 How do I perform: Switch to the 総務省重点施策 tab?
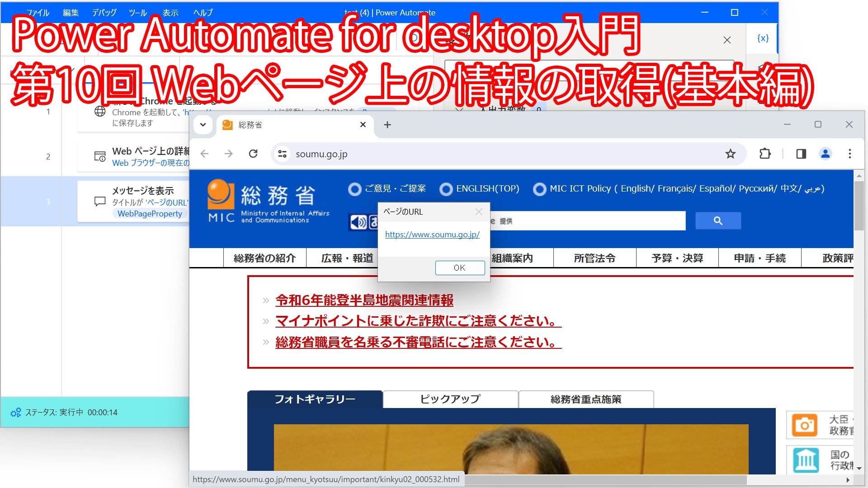pyautogui.click(x=586, y=399)
